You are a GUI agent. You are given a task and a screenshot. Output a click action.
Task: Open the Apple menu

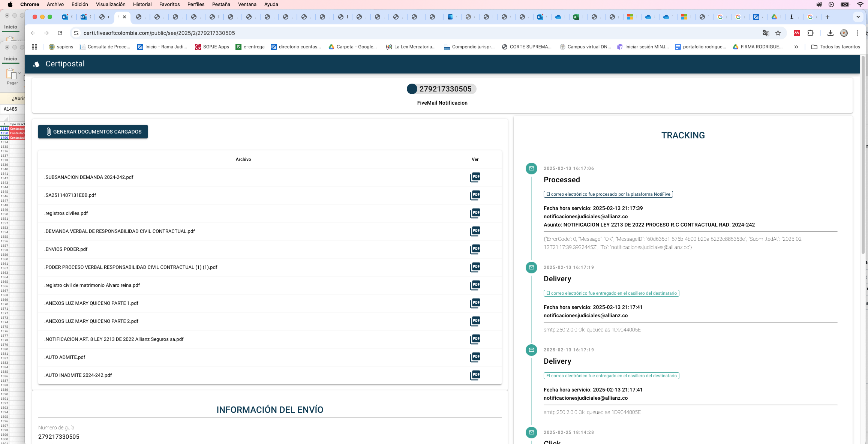click(x=10, y=4)
